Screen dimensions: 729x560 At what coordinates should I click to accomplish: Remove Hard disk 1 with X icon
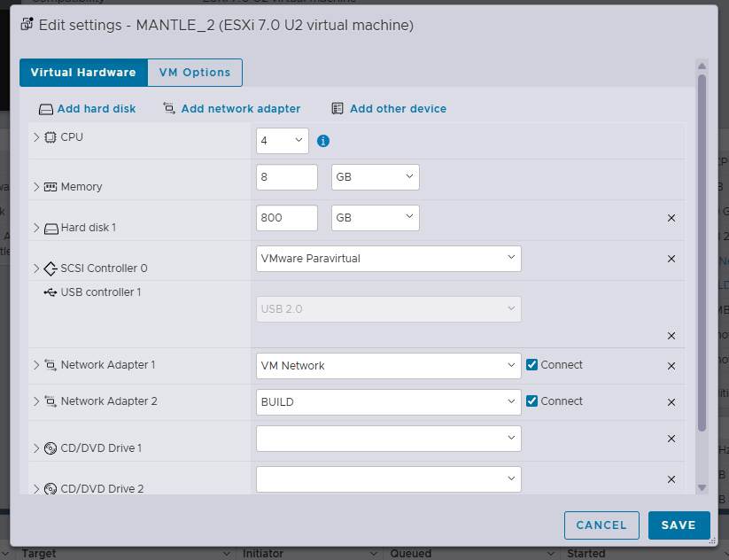tap(671, 218)
